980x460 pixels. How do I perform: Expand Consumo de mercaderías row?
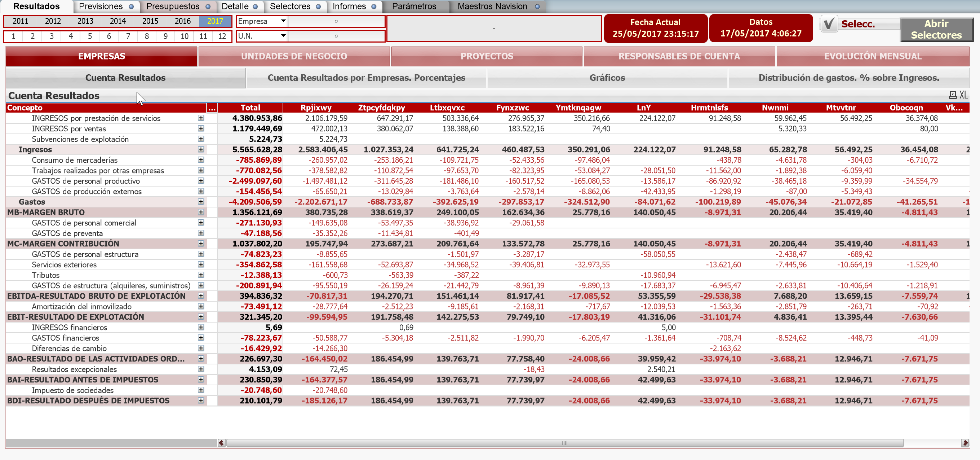201,160
